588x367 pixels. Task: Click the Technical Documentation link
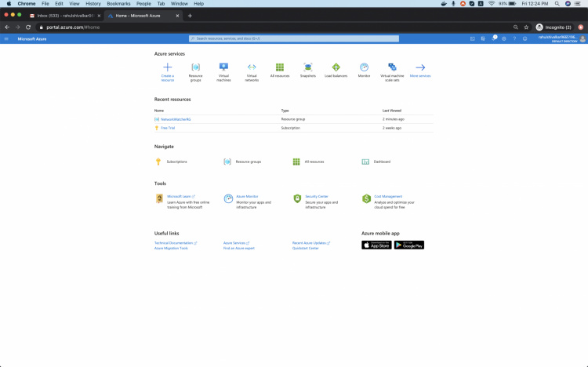click(x=173, y=243)
